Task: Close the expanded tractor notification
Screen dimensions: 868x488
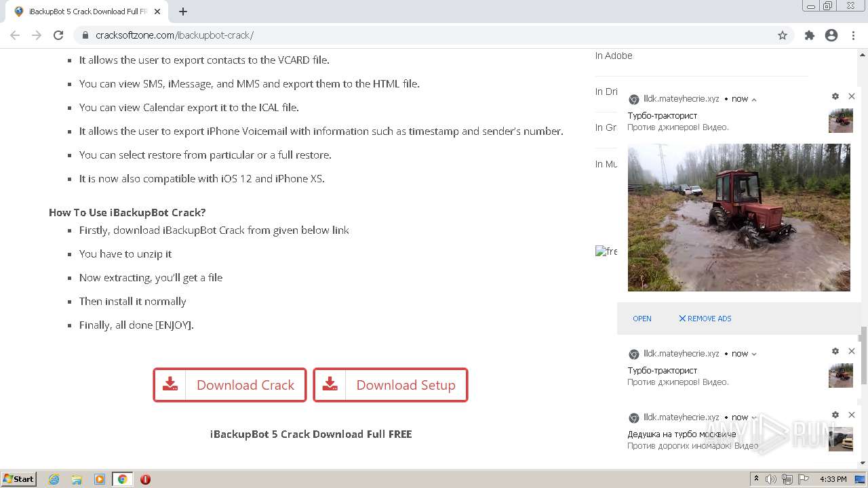Action: pos(852,97)
